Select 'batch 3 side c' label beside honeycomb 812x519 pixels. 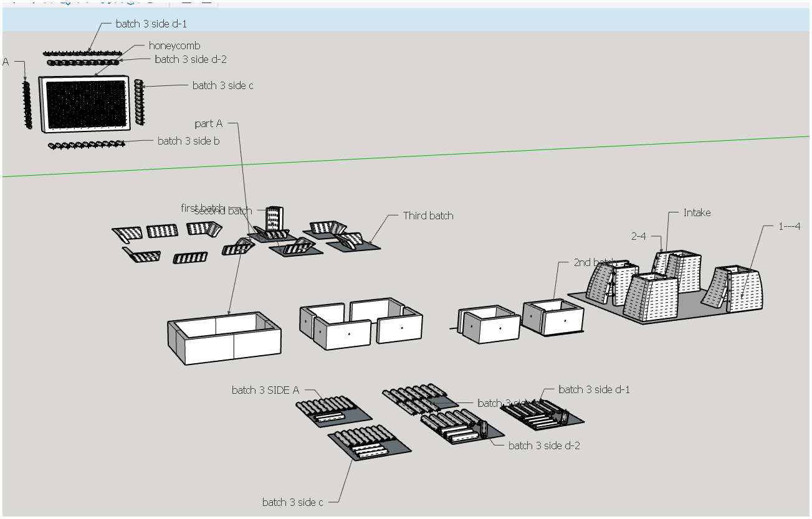tap(222, 85)
